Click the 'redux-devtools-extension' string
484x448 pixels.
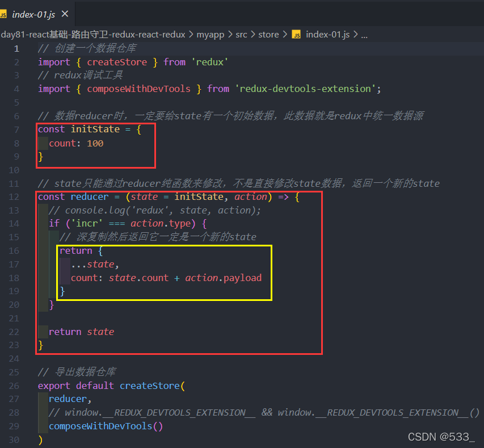(306, 89)
